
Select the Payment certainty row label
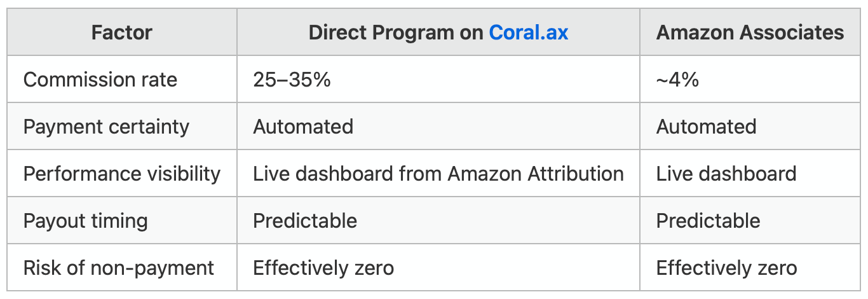point(106,127)
